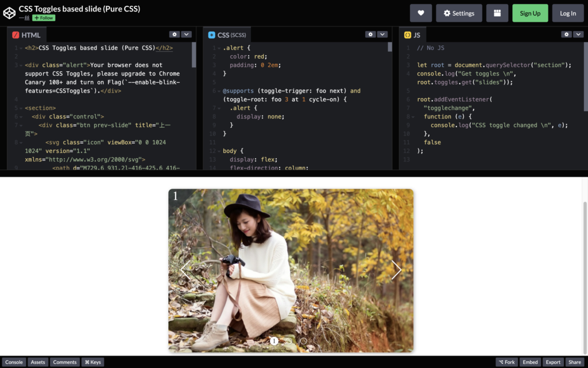588x368 pixels.
Task: Click the author name link beside Follow
Action: [x=24, y=18]
